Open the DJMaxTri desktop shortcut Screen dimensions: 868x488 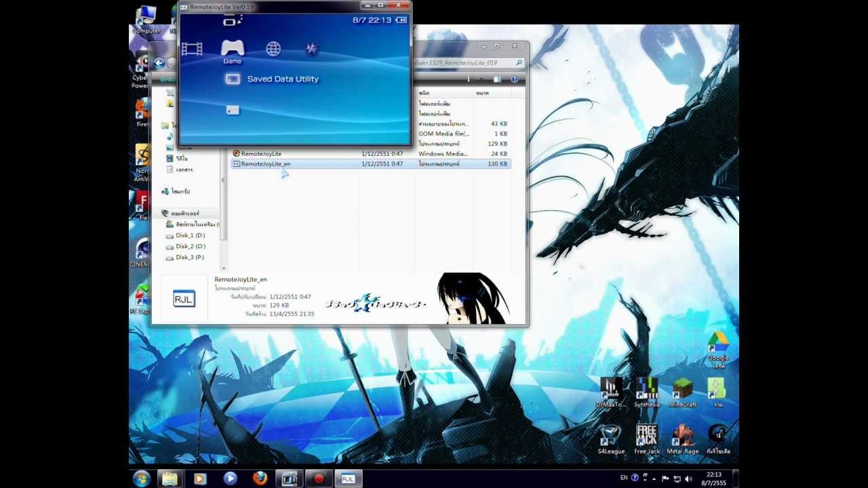(x=610, y=392)
